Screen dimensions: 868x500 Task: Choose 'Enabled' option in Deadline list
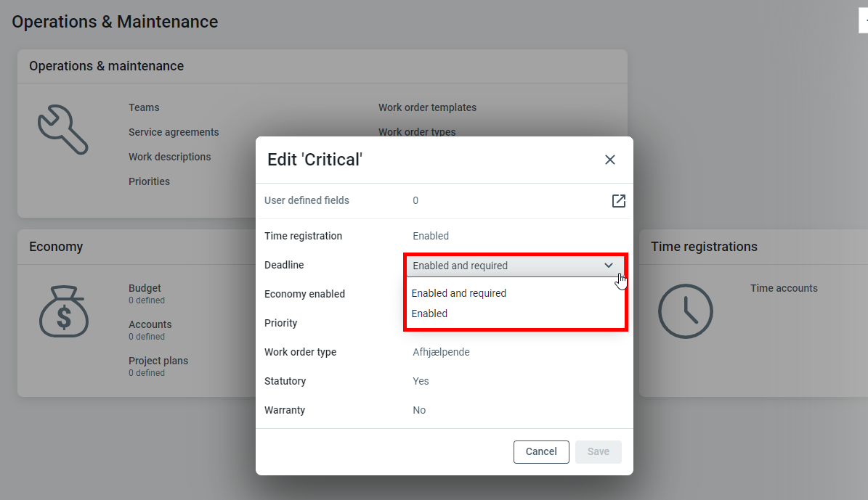pyautogui.click(x=429, y=313)
